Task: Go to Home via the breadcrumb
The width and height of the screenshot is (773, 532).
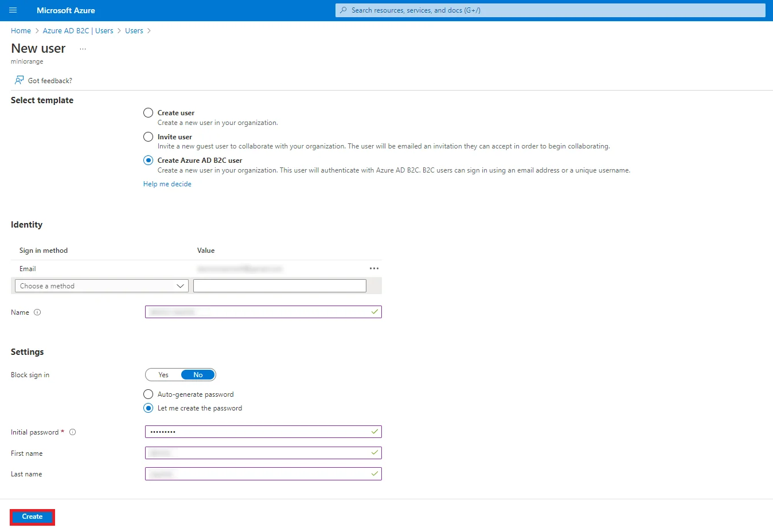Action: click(21, 30)
